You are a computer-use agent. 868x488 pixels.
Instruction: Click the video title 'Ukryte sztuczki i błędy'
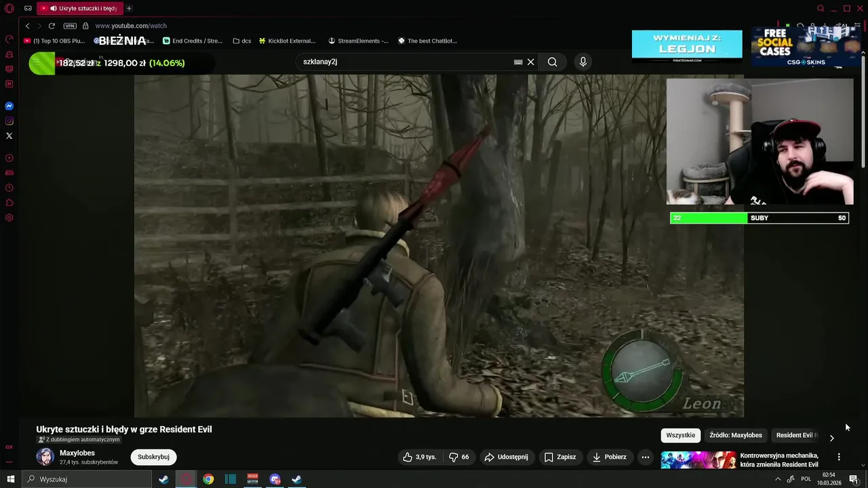click(x=124, y=429)
